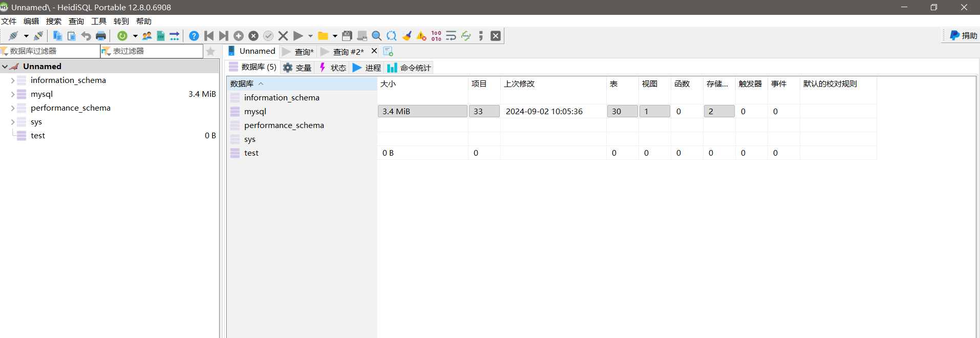Click the semicolon delimiter icon

[x=481, y=36]
